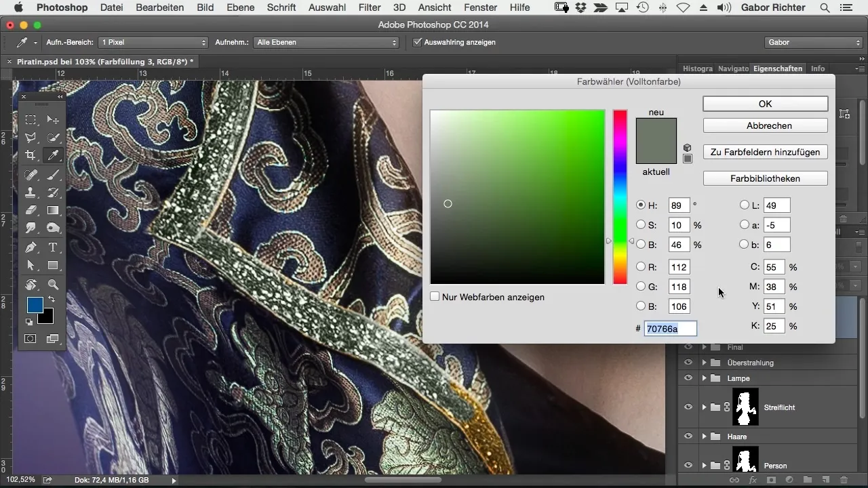
Task: Hide the Streiflicht layer group
Action: [x=688, y=407]
